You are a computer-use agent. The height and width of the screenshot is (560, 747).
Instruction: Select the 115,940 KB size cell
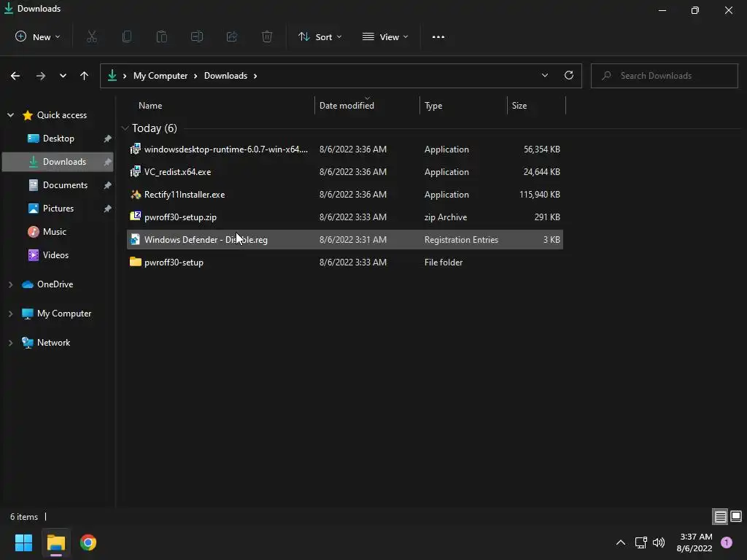tap(540, 194)
